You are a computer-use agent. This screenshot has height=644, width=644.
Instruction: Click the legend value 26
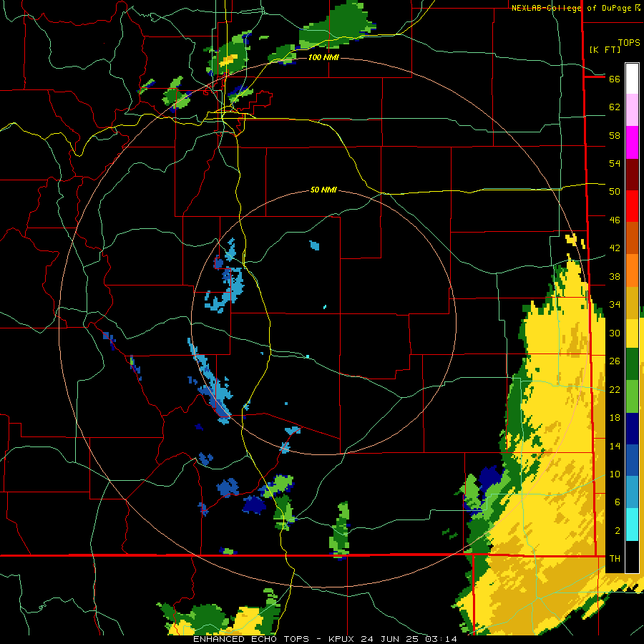point(615,361)
